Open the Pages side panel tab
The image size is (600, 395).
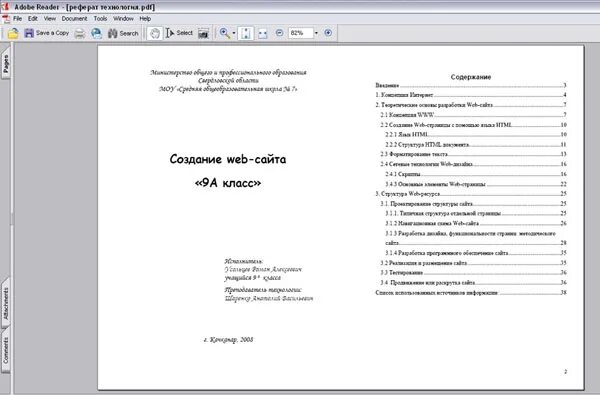[x=5, y=63]
